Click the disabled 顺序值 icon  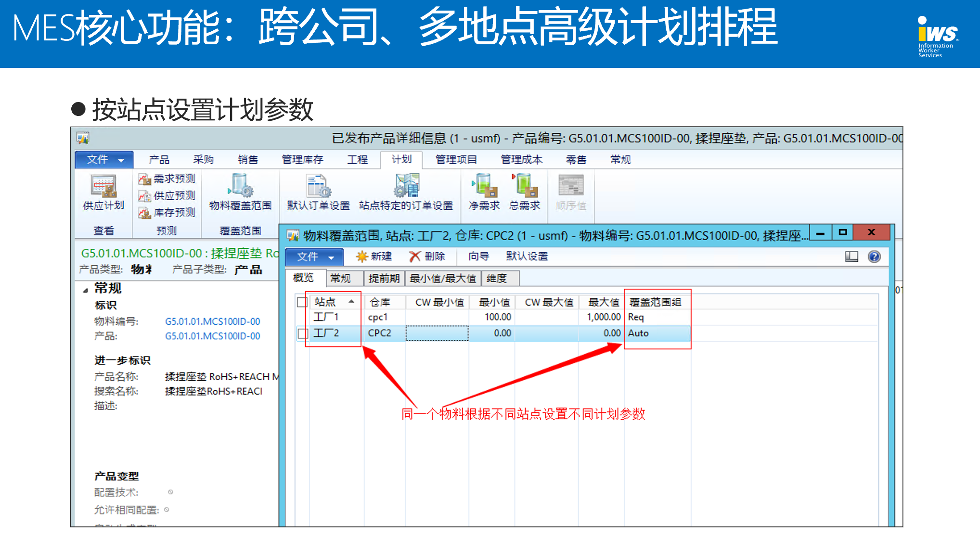[x=571, y=193]
